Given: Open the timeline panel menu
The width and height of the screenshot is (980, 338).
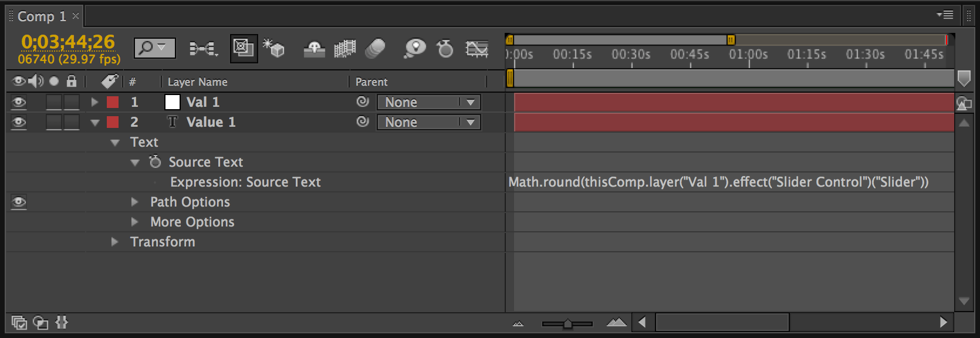Looking at the screenshot, I should point(945,15).
